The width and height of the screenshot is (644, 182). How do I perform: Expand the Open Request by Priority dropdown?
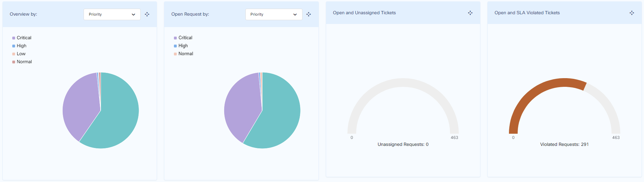point(274,14)
